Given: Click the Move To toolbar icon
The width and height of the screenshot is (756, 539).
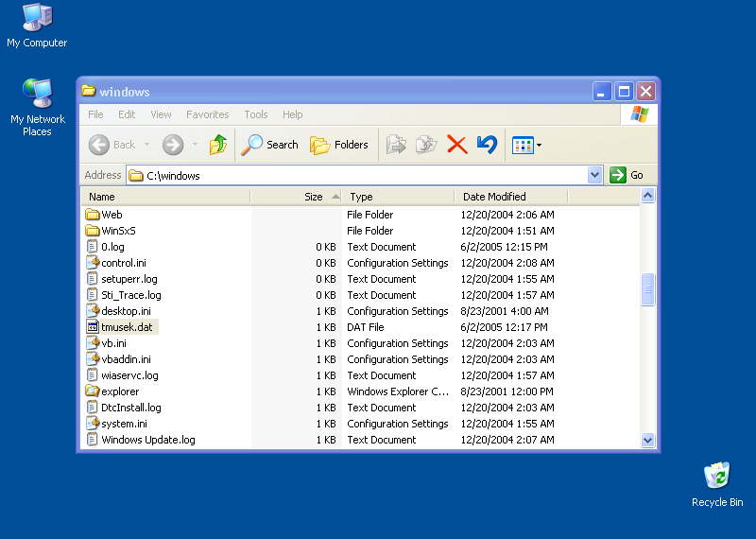Looking at the screenshot, I should (396, 145).
